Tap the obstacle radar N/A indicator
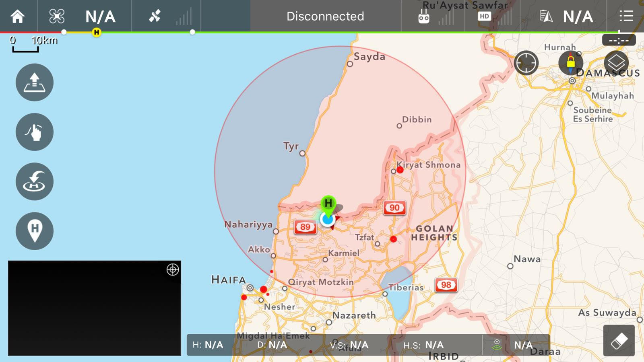Viewport: 644px width, 362px height. (x=513, y=345)
